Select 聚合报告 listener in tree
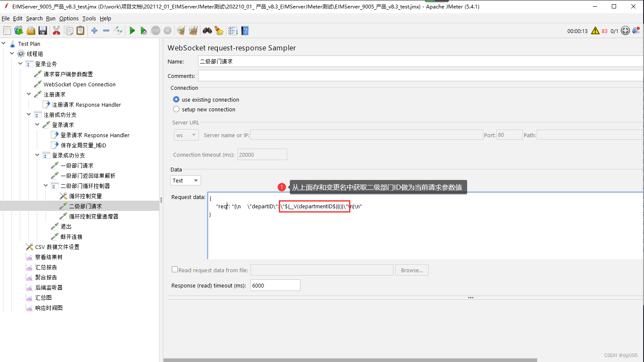Image resolution: width=644 pixels, height=362 pixels. pyautogui.click(x=46, y=277)
